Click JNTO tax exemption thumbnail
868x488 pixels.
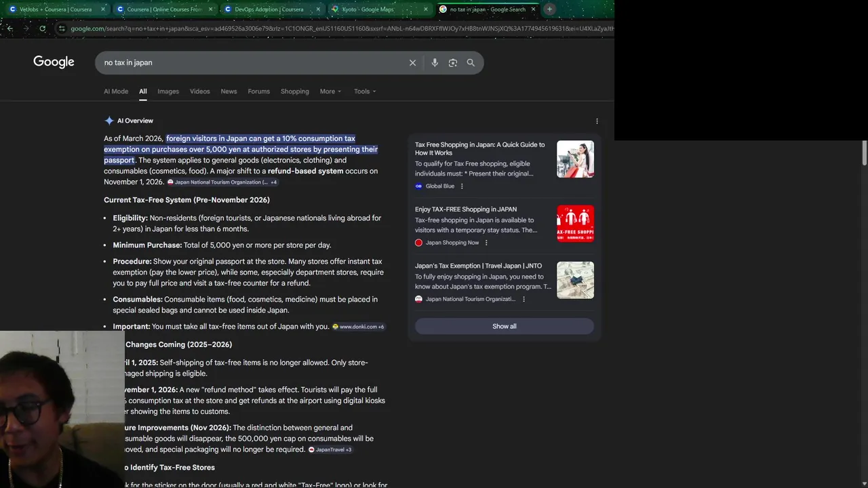tap(575, 280)
